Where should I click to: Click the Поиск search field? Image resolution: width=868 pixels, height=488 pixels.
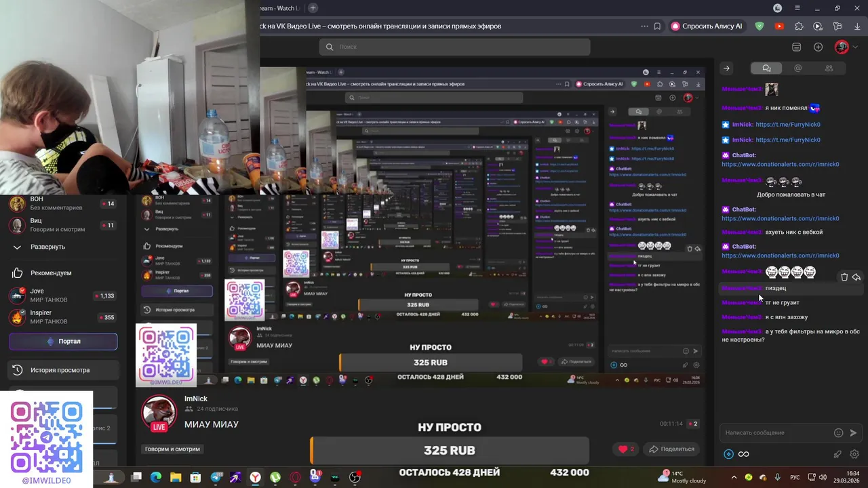pyautogui.click(x=454, y=47)
